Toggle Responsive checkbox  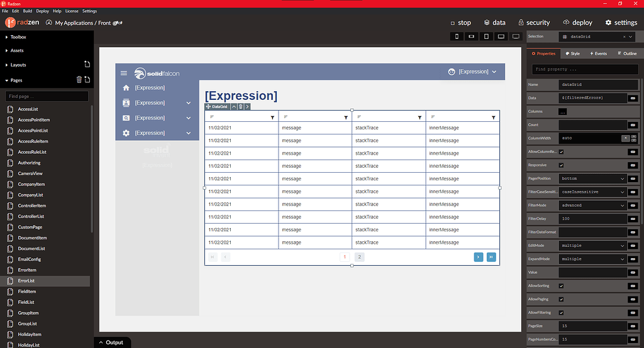(x=562, y=165)
